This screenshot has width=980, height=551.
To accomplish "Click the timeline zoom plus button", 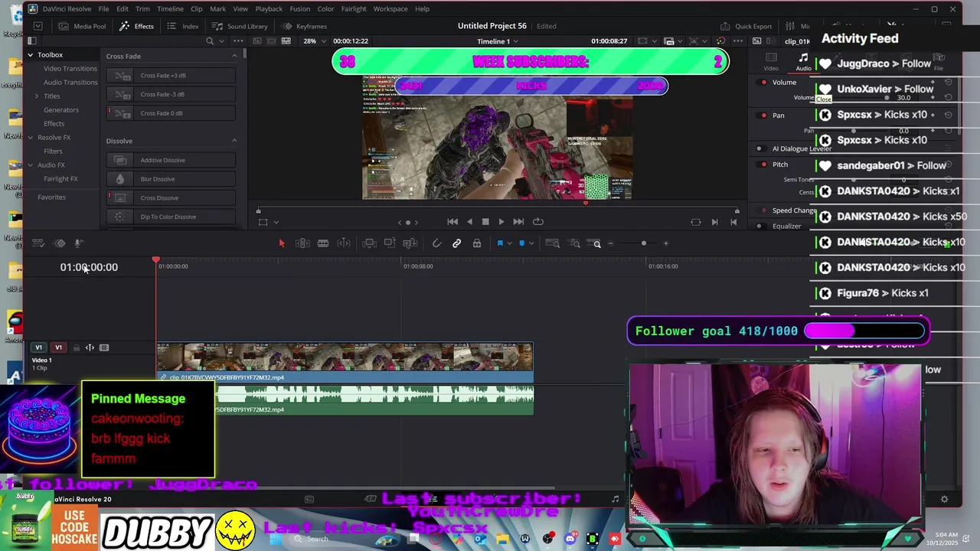I will coord(665,243).
